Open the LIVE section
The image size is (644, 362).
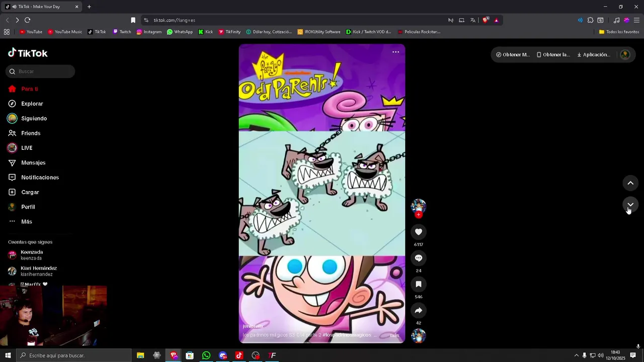20,148
